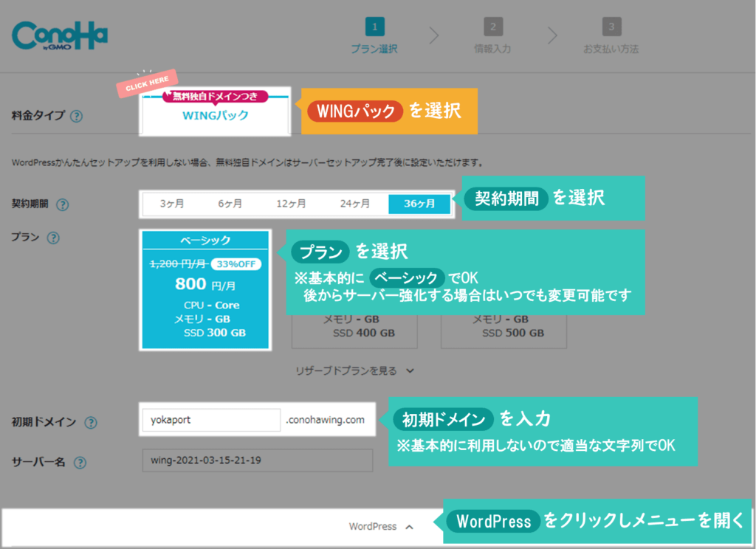Choose the 6ヶ月 contract period
This screenshot has width=756, height=549.
(230, 204)
